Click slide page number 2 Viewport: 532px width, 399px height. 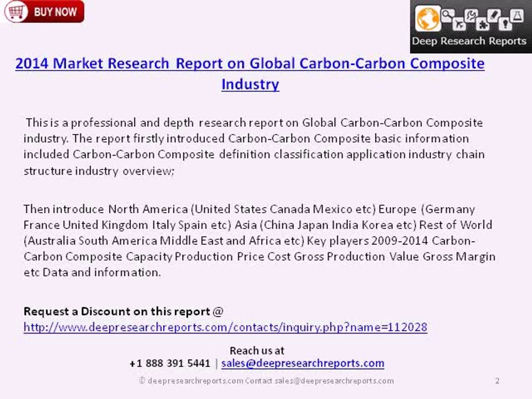click(497, 381)
